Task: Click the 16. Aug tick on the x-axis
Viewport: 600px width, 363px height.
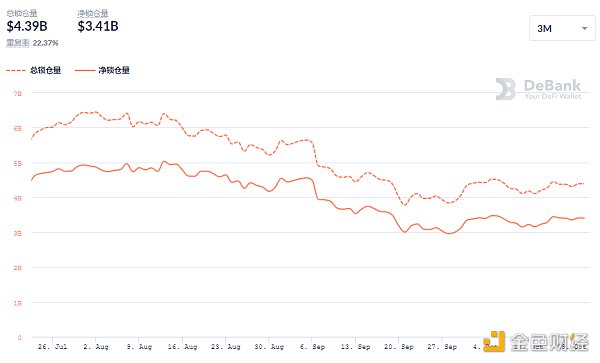Action: pos(183,347)
